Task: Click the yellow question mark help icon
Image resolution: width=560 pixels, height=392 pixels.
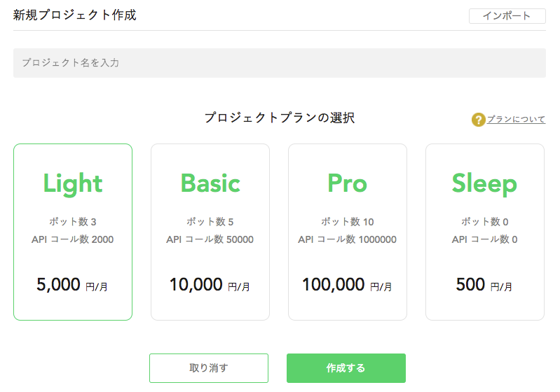Action: coord(478,120)
